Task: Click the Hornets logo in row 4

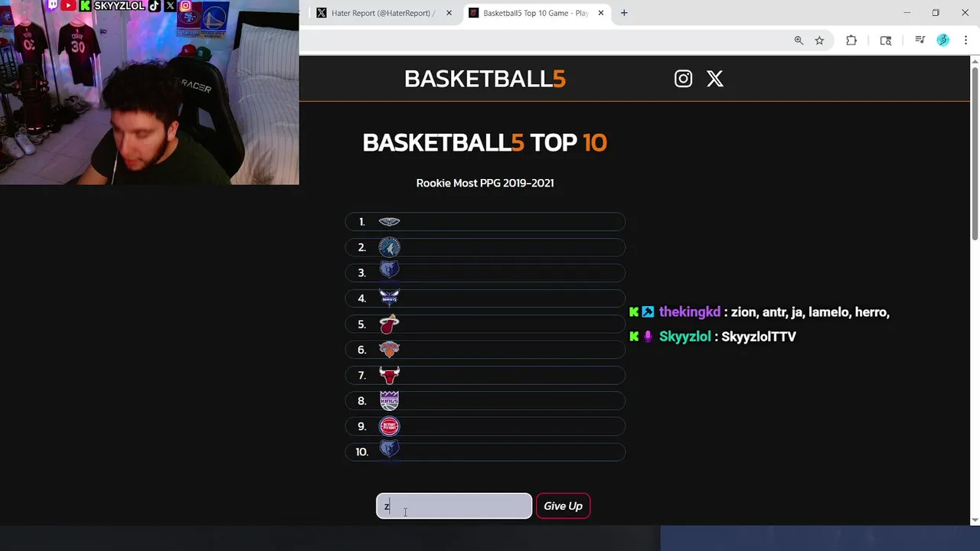Action: click(x=389, y=298)
